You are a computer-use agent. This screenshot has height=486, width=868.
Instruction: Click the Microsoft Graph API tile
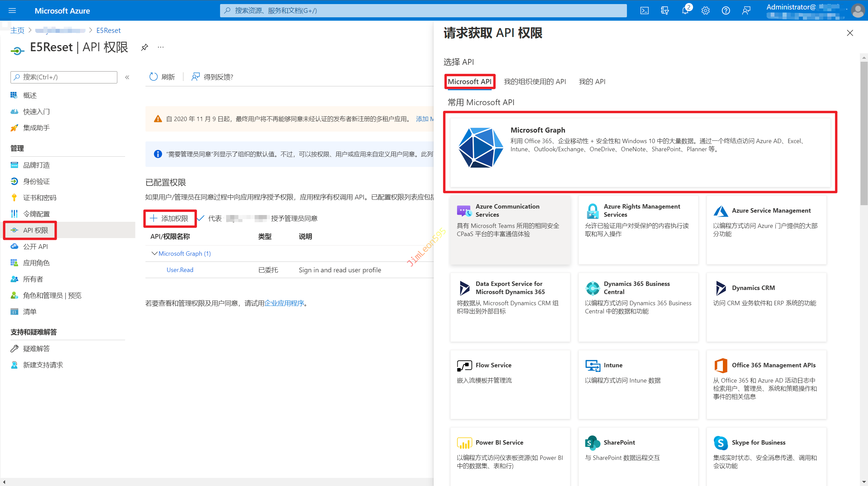pyautogui.click(x=640, y=152)
